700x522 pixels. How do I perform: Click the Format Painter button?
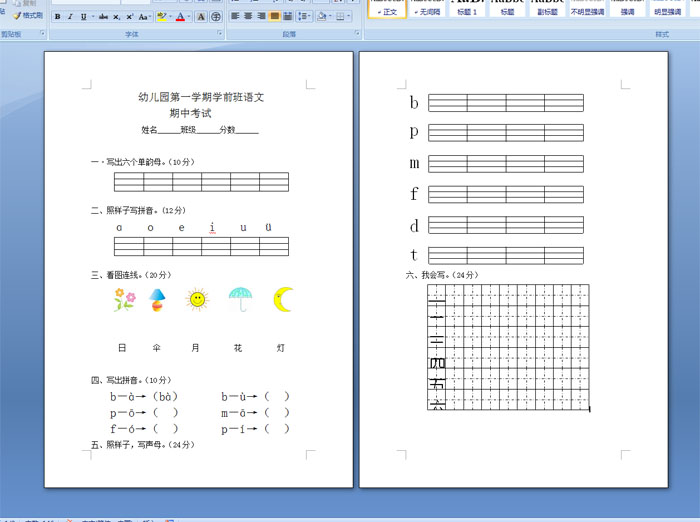(x=28, y=15)
